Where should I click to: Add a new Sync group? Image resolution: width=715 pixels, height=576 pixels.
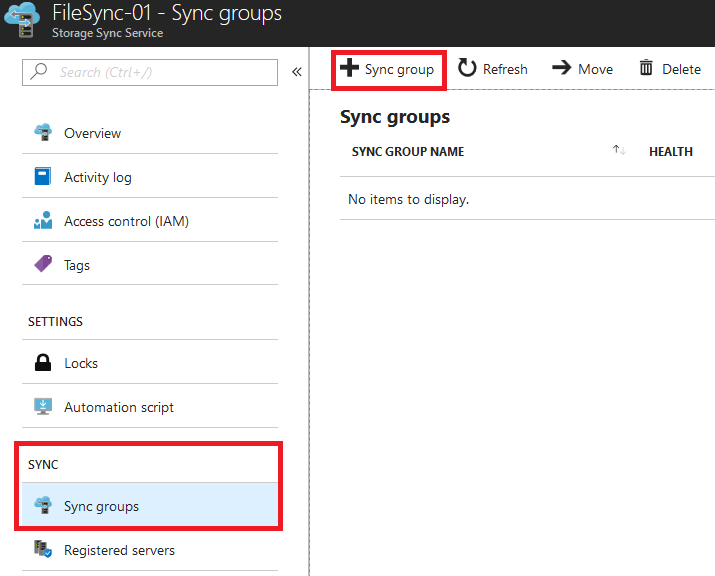(x=389, y=69)
